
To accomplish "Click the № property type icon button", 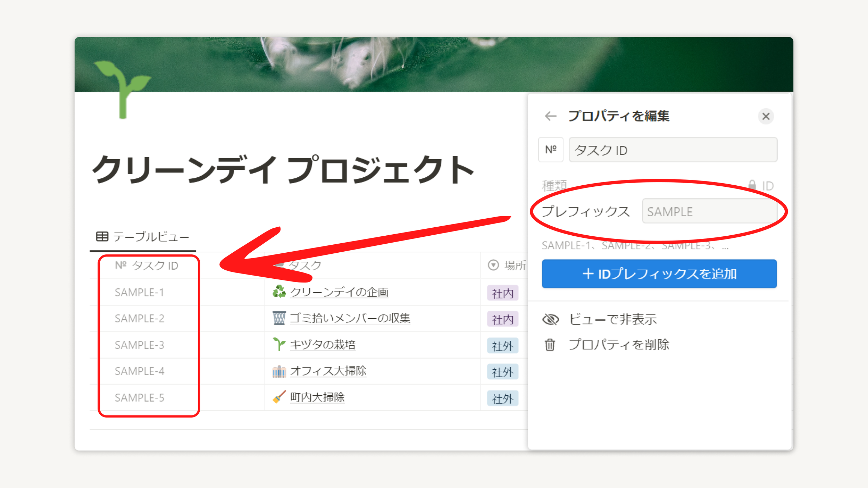I will tap(551, 150).
